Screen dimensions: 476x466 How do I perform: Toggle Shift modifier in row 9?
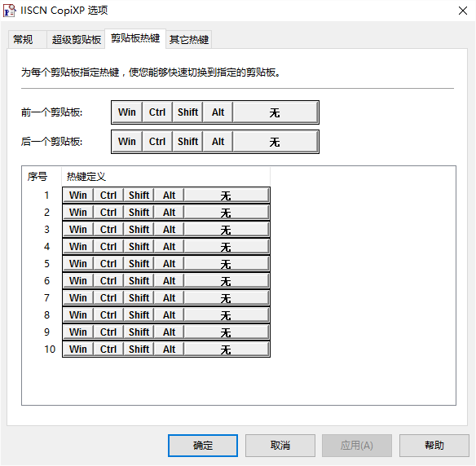pyautogui.click(x=139, y=332)
